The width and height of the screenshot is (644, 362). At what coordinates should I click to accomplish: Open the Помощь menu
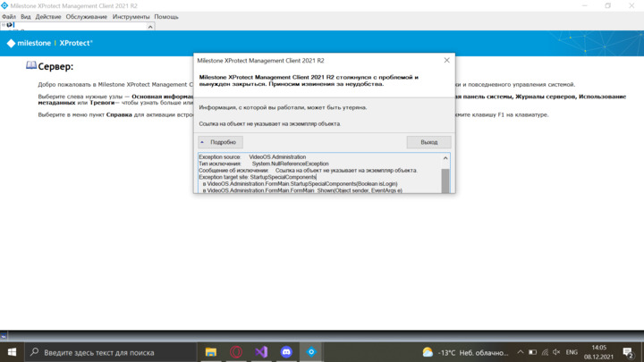tap(166, 17)
